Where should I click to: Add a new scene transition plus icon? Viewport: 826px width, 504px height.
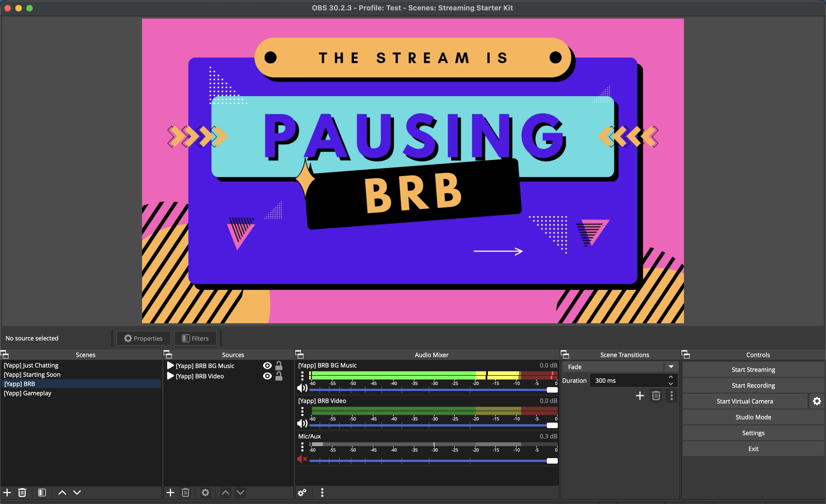640,396
